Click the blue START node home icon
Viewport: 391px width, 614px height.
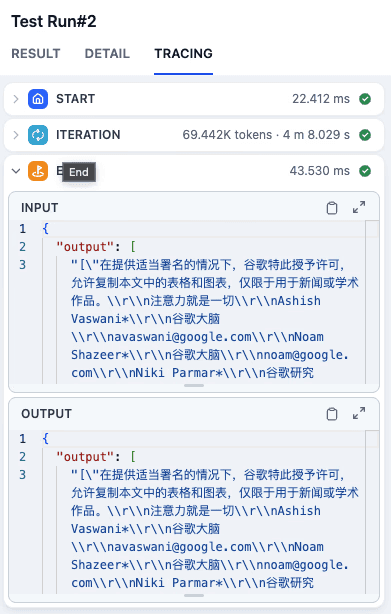pos(38,99)
